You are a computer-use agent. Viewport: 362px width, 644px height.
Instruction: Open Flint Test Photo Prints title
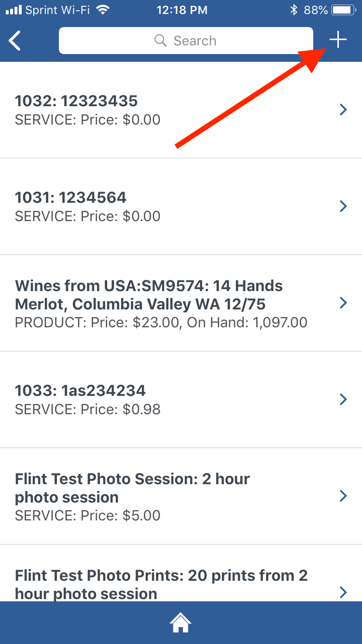click(x=161, y=584)
